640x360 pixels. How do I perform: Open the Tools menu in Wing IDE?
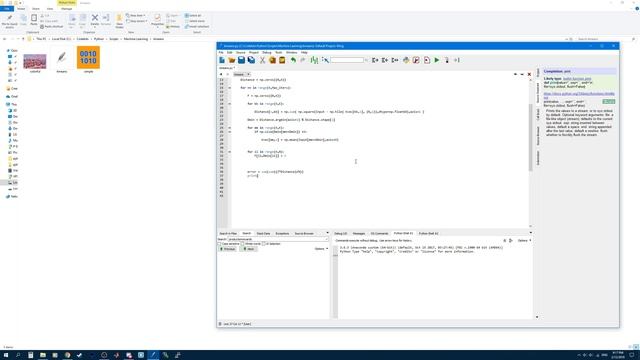(278, 52)
